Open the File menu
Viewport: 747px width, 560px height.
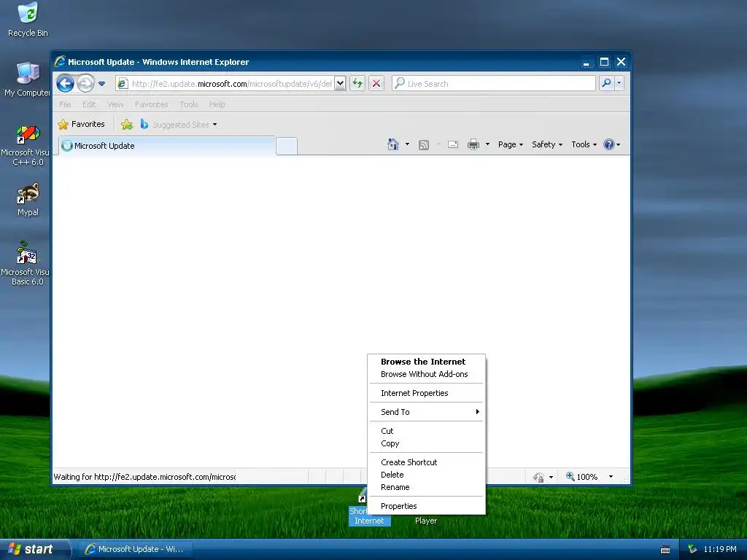[65, 104]
